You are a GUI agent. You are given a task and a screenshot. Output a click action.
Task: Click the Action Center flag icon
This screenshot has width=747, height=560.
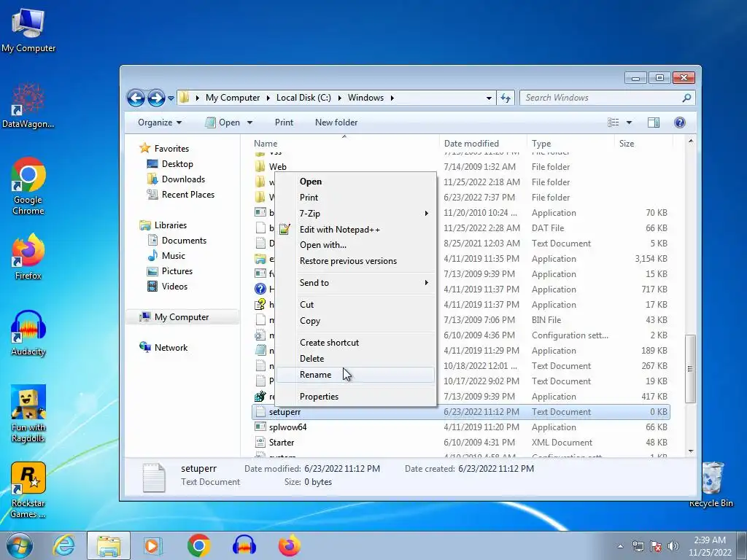pos(656,546)
